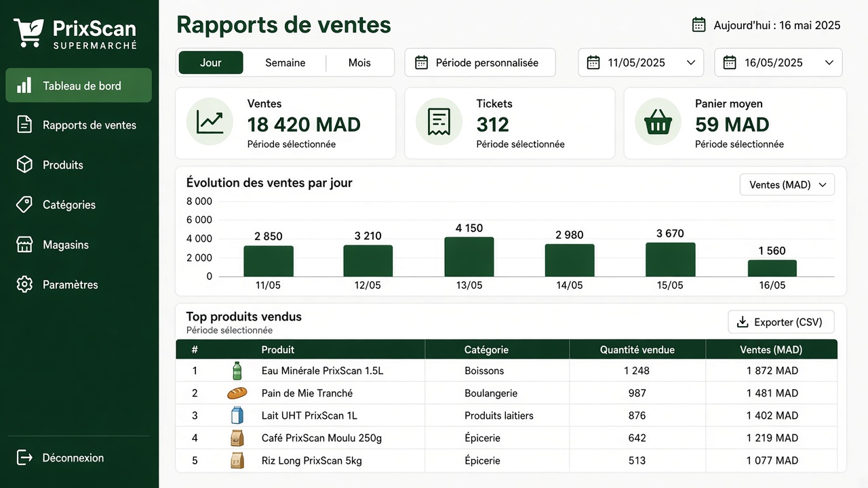Click the 13/05 bar showing 4 150
Image resolution: width=868 pixels, height=488 pixels.
(469, 257)
